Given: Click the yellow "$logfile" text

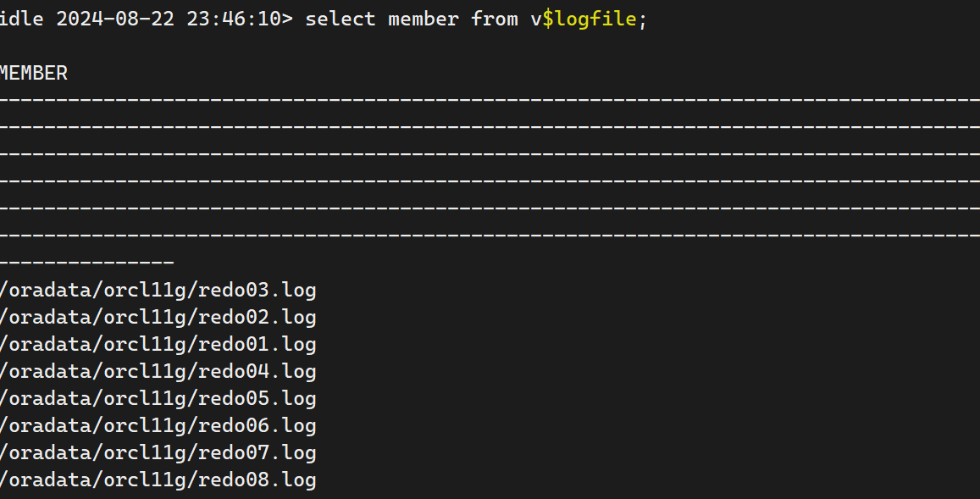Looking at the screenshot, I should pyautogui.click(x=590, y=19).
